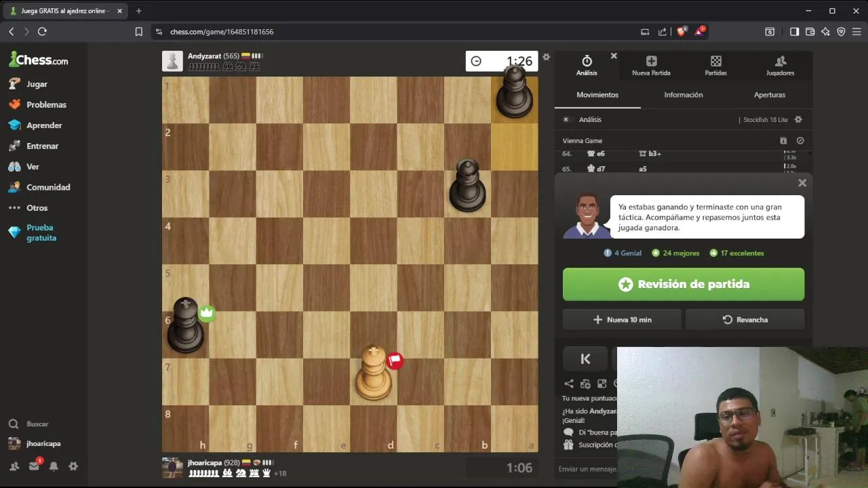The width and height of the screenshot is (868, 488).
Task: Click the white king on d7
Action: pyautogui.click(x=374, y=373)
